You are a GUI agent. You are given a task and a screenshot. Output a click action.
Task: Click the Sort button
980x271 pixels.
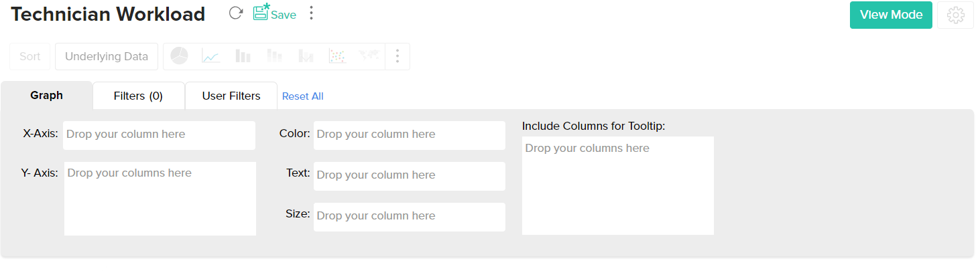point(29,56)
